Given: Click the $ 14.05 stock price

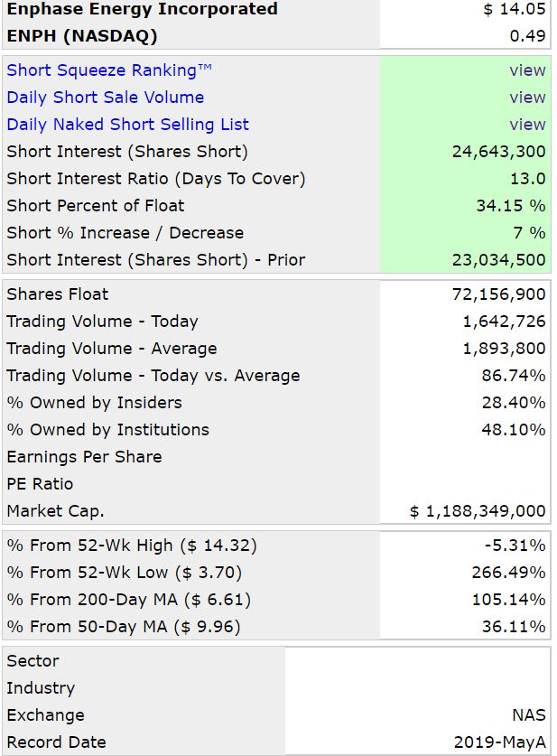Looking at the screenshot, I should [x=515, y=9].
